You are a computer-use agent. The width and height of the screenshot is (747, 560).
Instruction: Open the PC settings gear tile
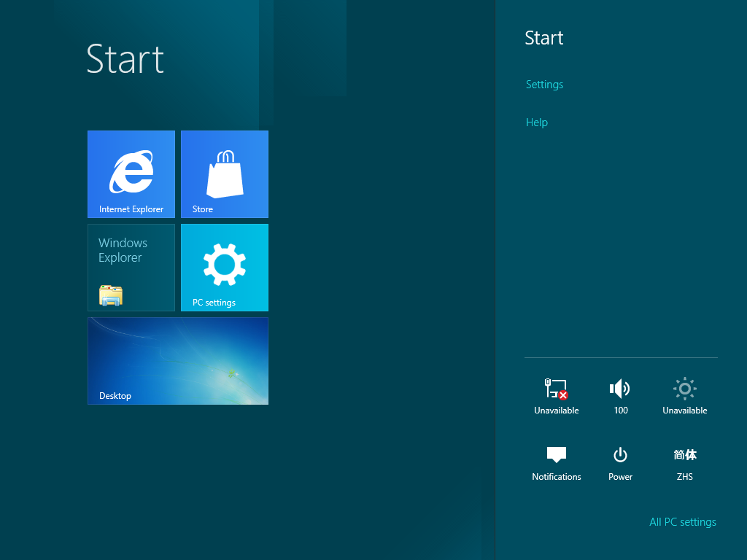[x=225, y=267]
